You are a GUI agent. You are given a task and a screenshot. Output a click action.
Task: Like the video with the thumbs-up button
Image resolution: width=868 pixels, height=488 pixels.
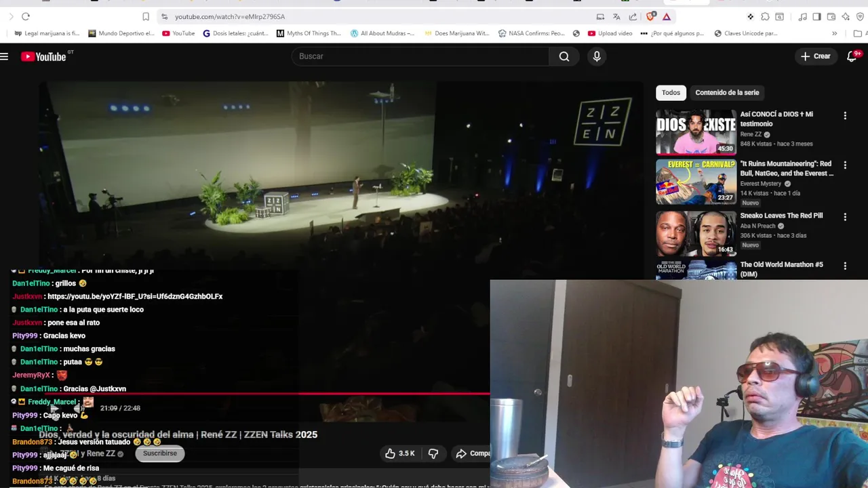coord(400,453)
